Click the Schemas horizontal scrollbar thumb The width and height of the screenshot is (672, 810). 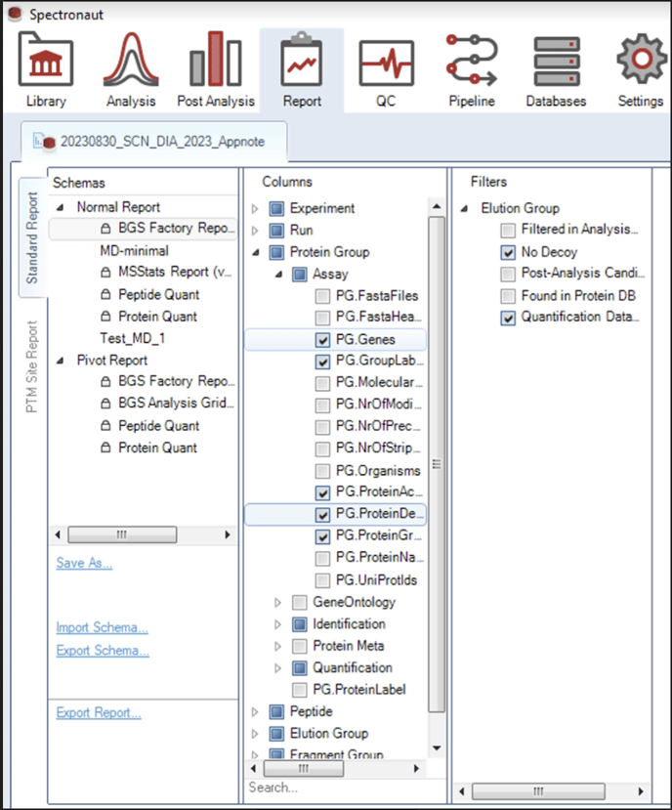pyautogui.click(x=122, y=534)
